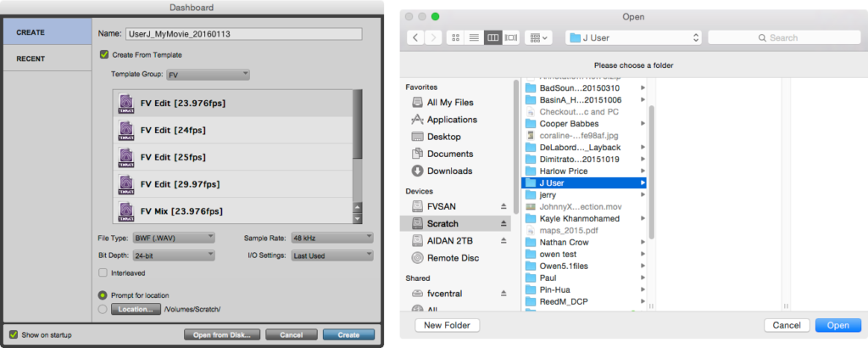Screen dimensions: 868x348
Task: Click the FV Edit 25fps template icon
Action: 126,157
